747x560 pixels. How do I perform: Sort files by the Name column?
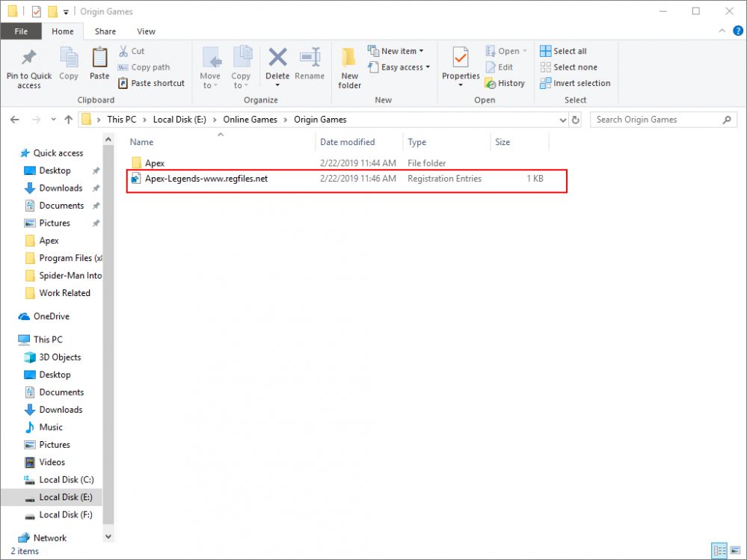[x=141, y=142]
